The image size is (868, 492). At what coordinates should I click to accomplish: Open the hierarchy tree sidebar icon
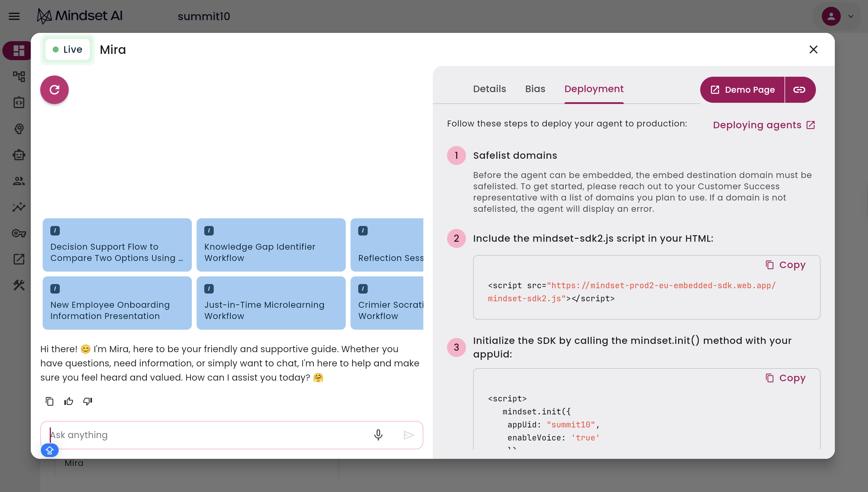click(x=19, y=76)
